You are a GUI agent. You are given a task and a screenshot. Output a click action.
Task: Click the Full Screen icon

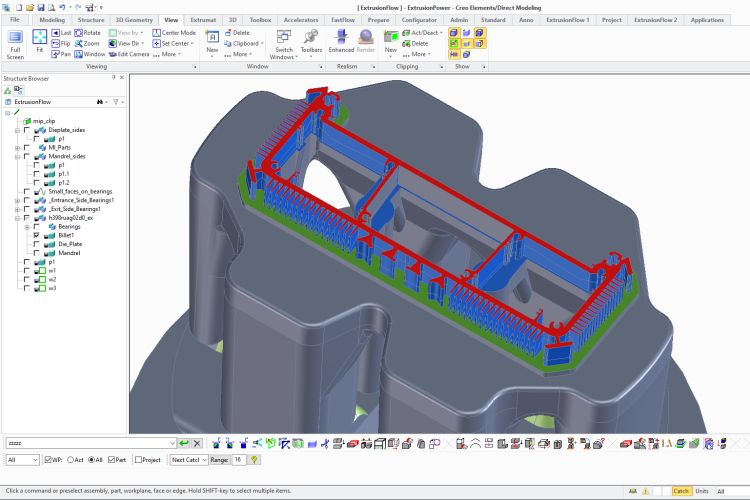coord(15,37)
